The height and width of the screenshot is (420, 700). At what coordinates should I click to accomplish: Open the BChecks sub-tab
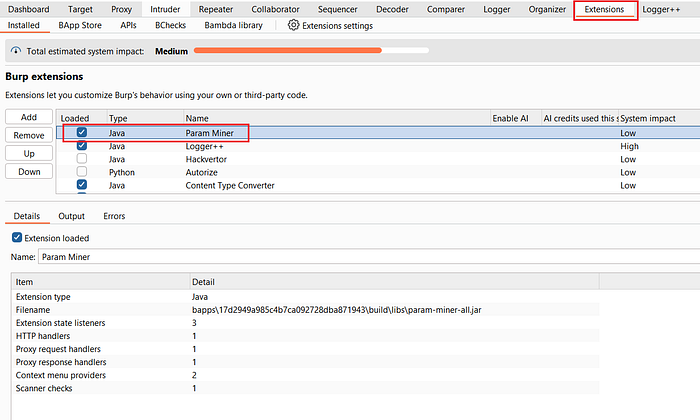click(171, 25)
